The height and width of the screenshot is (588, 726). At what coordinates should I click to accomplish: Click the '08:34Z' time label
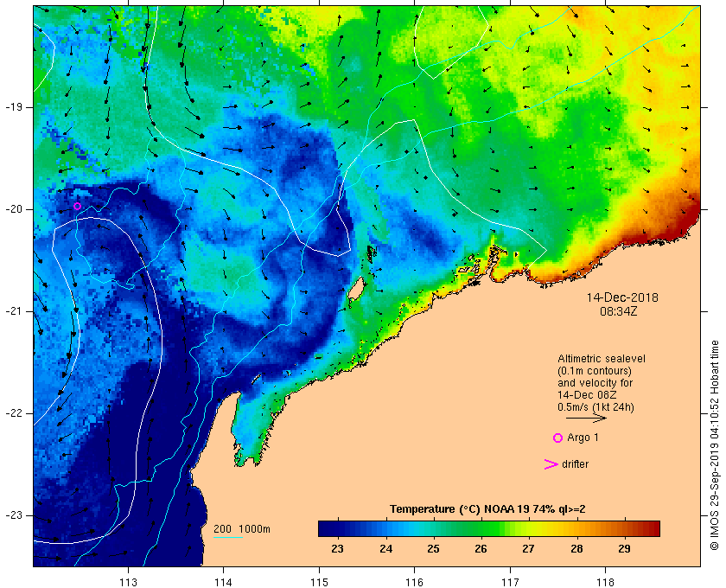point(619,311)
